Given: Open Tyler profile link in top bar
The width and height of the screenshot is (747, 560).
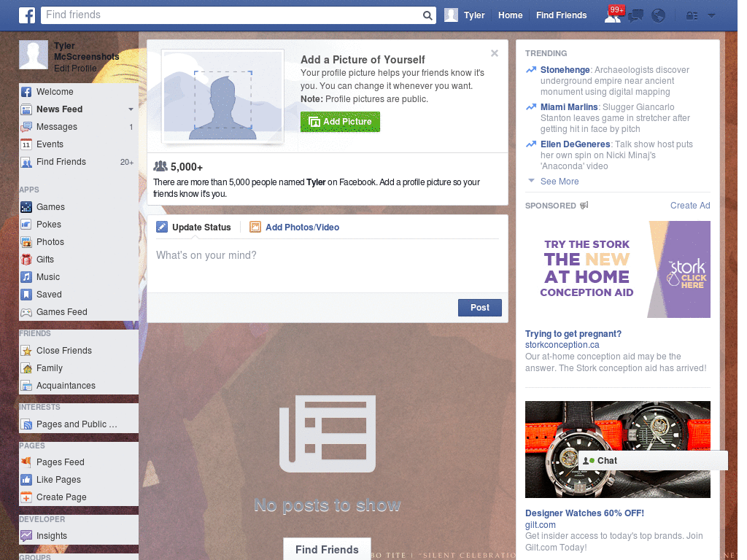Looking at the screenshot, I should (474, 15).
